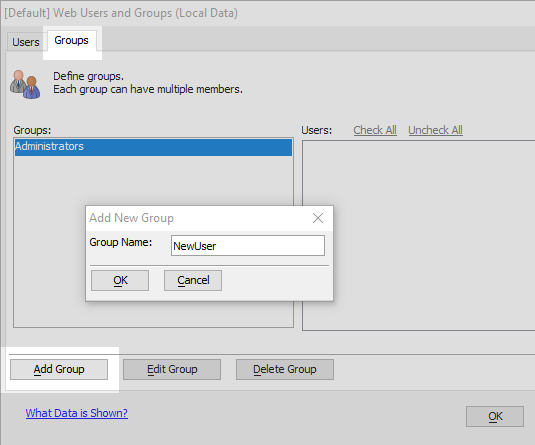Click the Group Name label
535x445 pixels.
click(121, 242)
